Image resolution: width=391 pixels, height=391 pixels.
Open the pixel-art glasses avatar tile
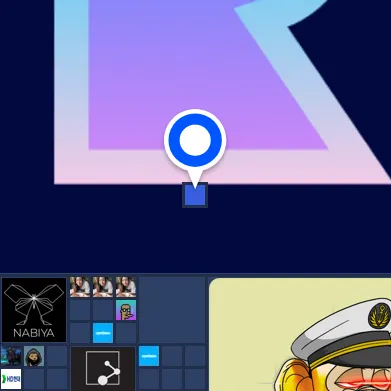point(126,310)
